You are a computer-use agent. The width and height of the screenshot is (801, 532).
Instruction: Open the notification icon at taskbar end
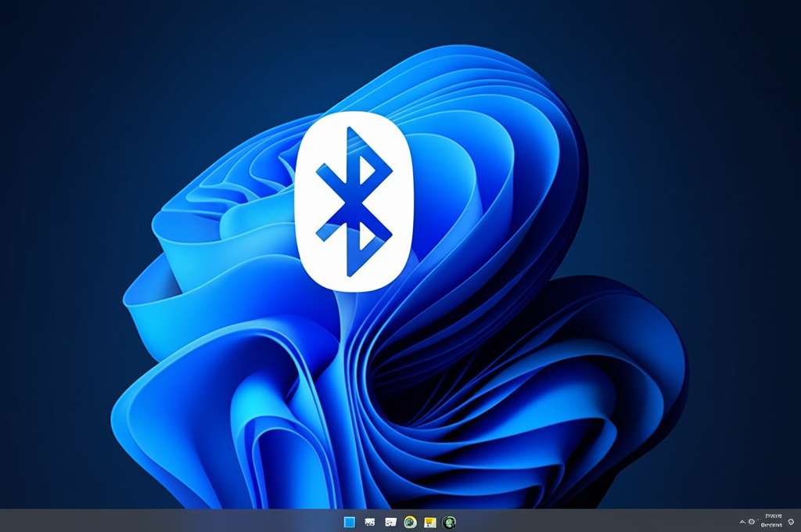click(791, 522)
